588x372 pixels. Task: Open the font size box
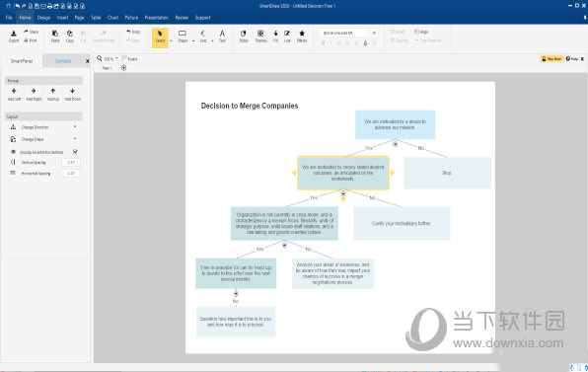(374, 33)
